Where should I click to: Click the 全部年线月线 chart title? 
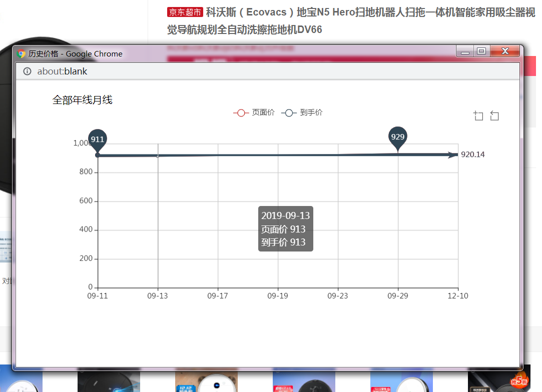click(83, 100)
